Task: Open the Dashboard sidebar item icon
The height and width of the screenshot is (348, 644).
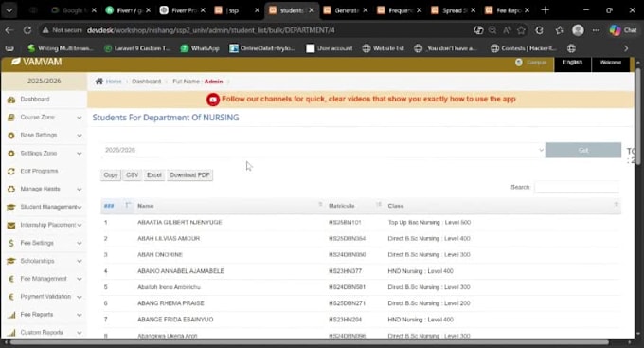Action: pyautogui.click(x=11, y=100)
